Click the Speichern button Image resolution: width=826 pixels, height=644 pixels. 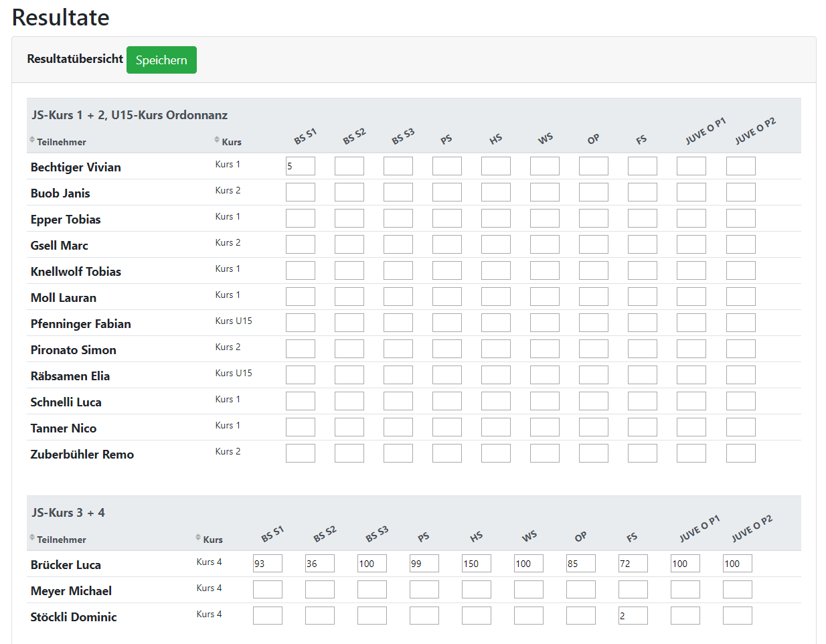tap(161, 60)
